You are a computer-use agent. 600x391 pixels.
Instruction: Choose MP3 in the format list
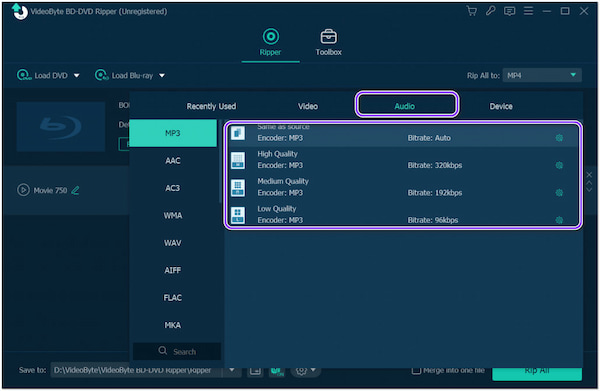coord(173,133)
